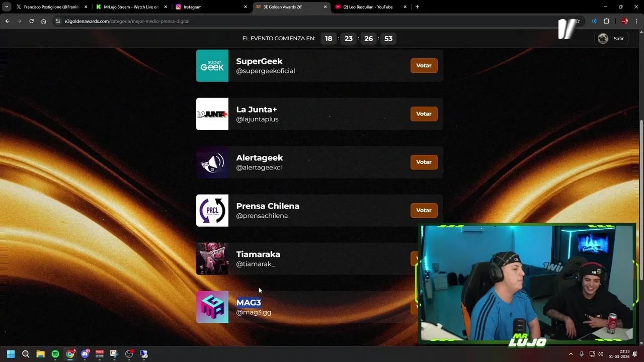Click the highlighted MAG3 name

(249, 303)
